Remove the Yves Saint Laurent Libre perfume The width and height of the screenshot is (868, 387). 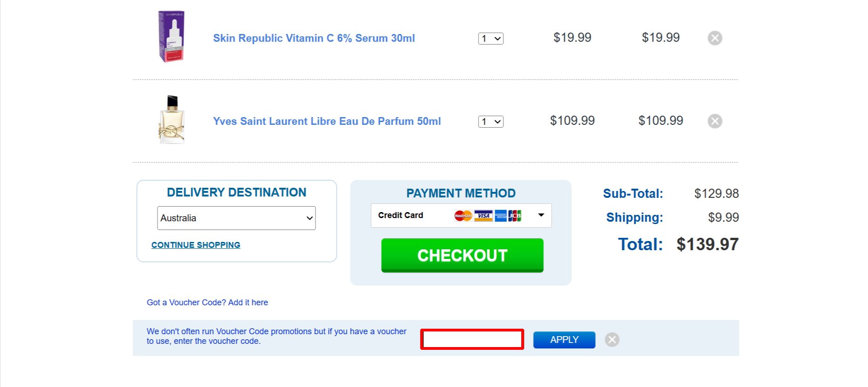(715, 121)
